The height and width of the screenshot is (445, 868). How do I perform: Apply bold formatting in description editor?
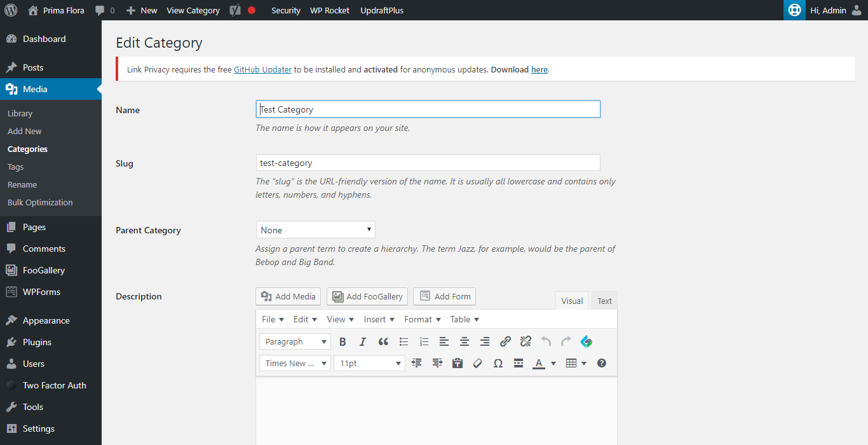[342, 342]
